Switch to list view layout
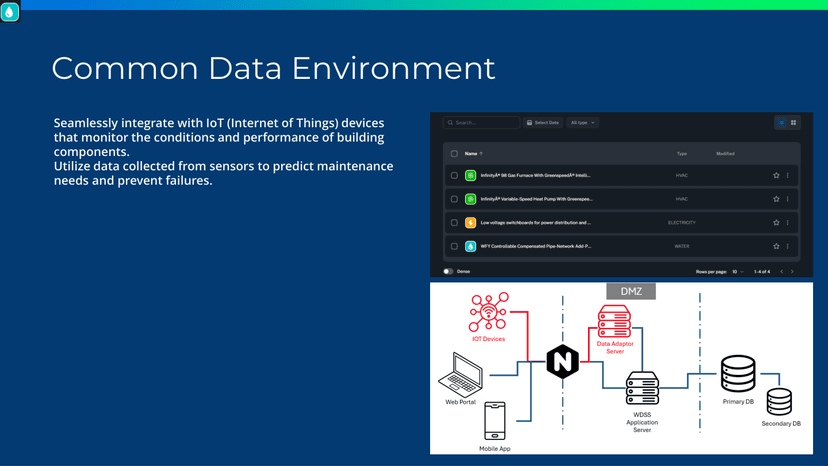The image size is (828, 466). [x=781, y=123]
